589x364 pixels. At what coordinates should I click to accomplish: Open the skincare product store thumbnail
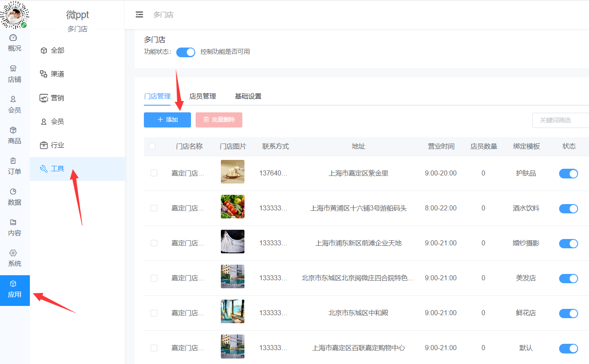click(233, 172)
